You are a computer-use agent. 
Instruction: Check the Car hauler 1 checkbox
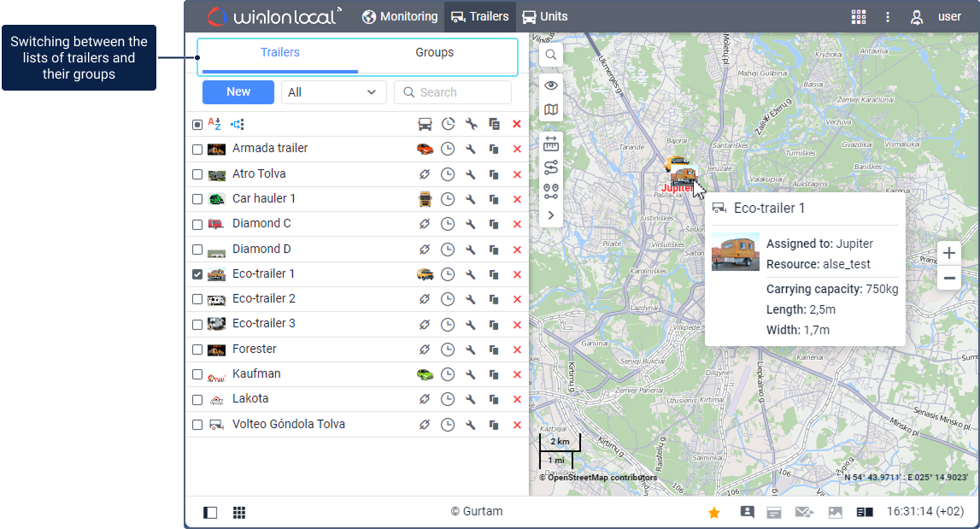[197, 199]
